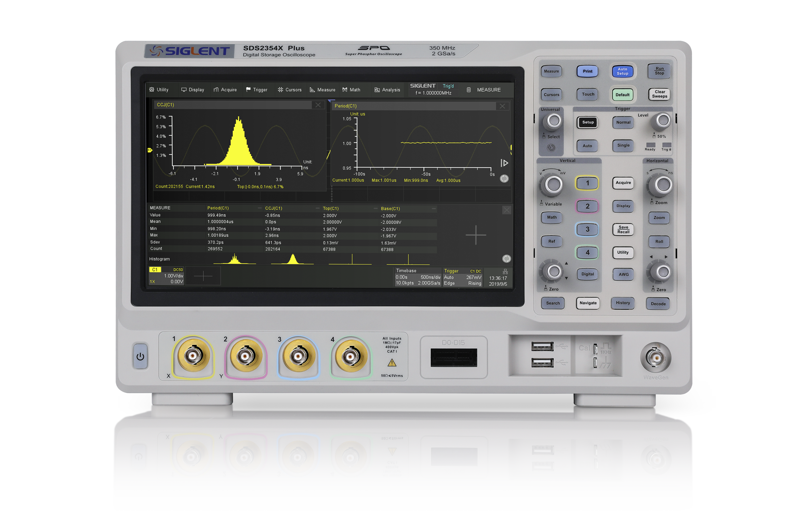Toggle channel 4 button
Image resolution: width=798 pixels, height=532 pixels.
[x=587, y=252]
